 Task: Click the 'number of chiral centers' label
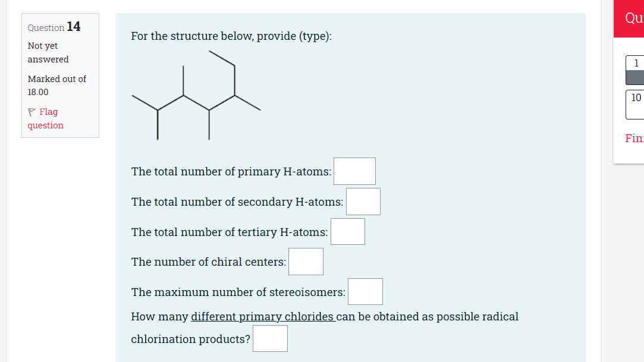(x=208, y=262)
